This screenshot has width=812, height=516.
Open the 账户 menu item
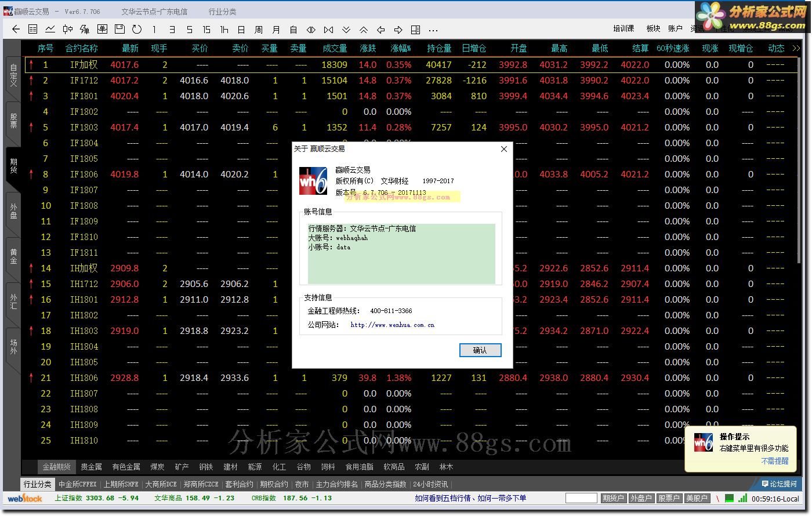point(675,28)
